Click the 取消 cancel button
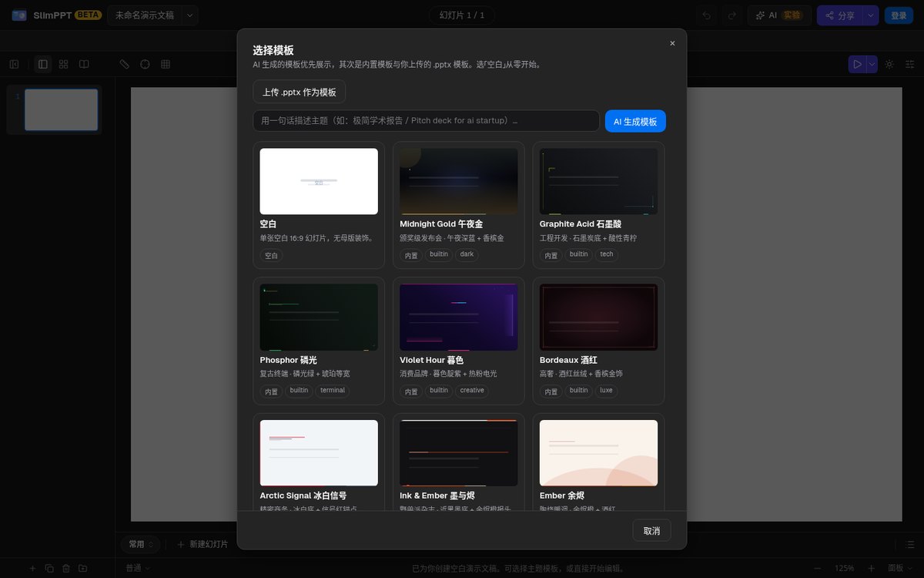 click(651, 530)
